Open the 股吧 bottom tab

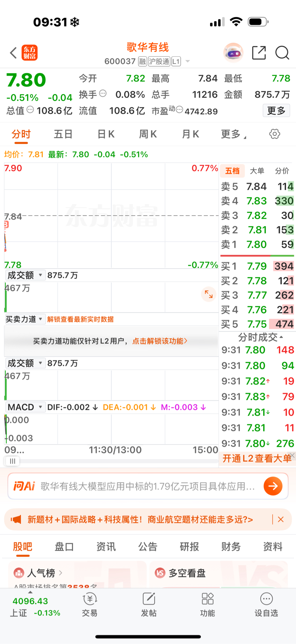pyautogui.click(x=23, y=547)
